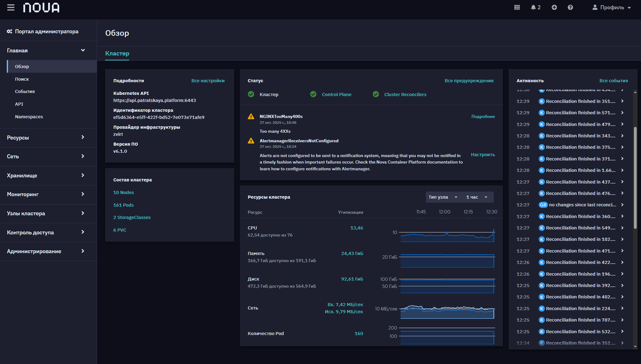The height and width of the screenshot is (364, 641).
Task: Open Все предупреждения link
Action: (469, 81)
